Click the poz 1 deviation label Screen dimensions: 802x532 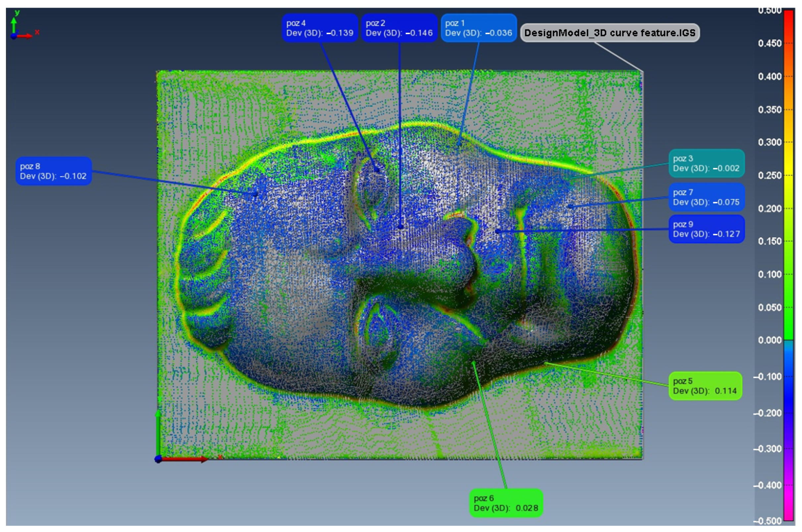coord(478,28)
